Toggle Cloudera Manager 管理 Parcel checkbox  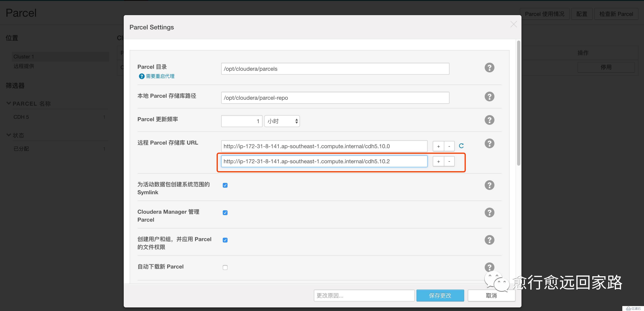(225, 213)
